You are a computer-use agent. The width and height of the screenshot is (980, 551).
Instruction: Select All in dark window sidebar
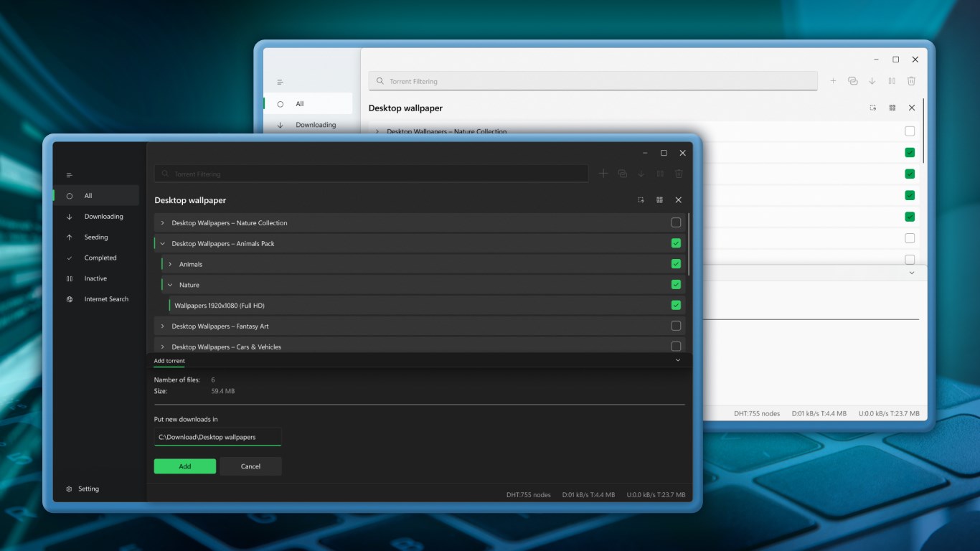[96, 195]
